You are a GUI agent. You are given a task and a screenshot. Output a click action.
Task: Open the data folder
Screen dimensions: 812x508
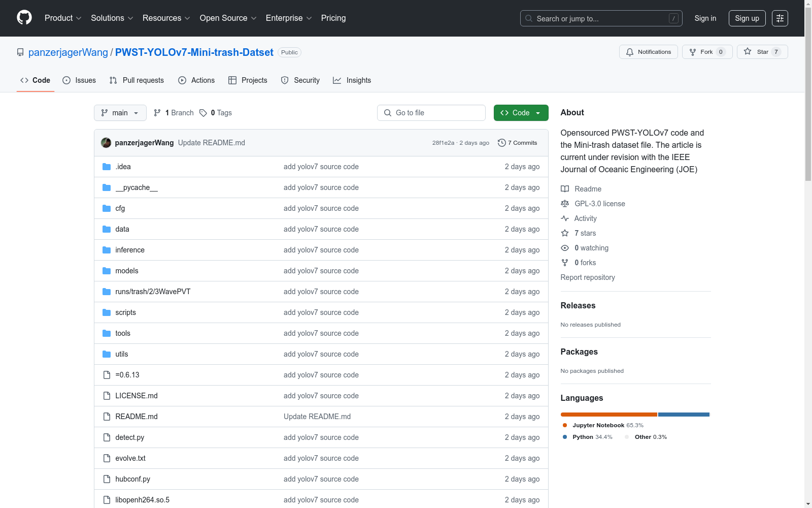(x=122, y=229)
